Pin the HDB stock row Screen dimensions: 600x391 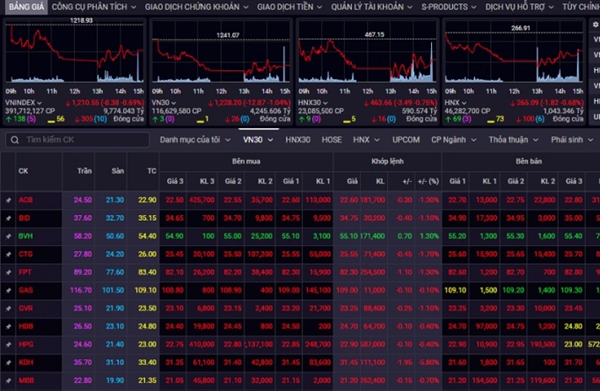click(x=8, y=326)
